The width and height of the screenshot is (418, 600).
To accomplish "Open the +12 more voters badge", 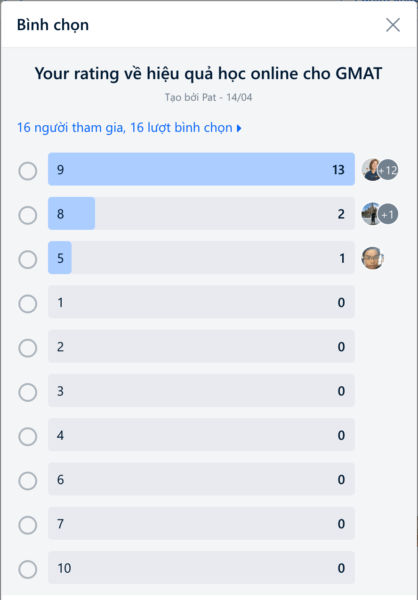I will click(x=388, y=170).
